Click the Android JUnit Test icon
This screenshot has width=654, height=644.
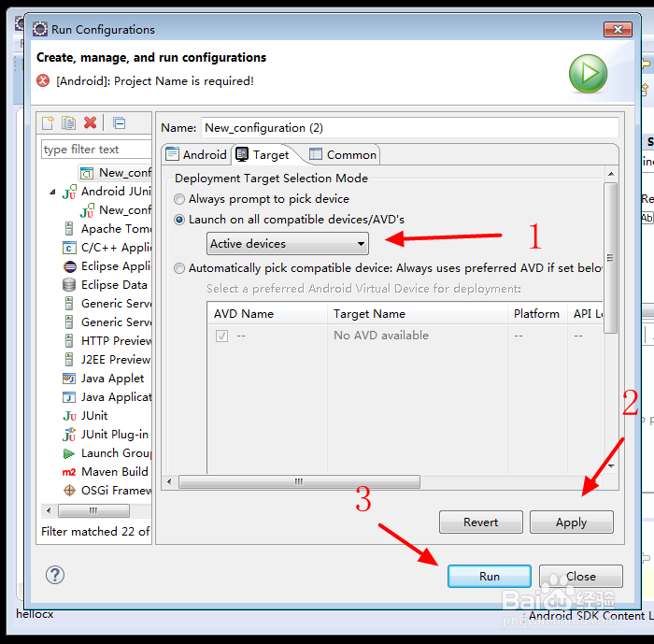pyautogui.click(x=69, y=192)
